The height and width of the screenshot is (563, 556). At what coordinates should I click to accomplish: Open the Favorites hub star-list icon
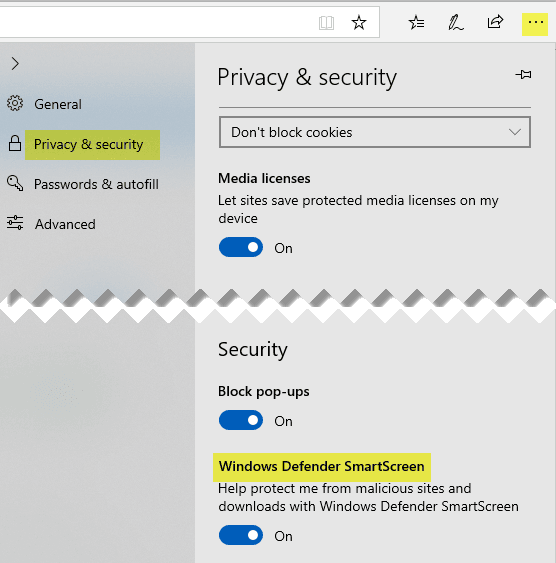[416, 23]
